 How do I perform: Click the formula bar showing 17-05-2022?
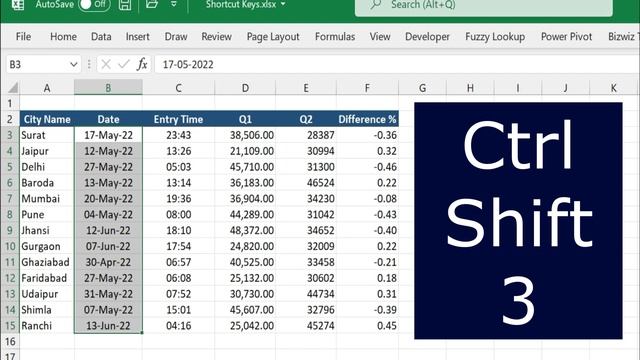[x=397, y=64]
